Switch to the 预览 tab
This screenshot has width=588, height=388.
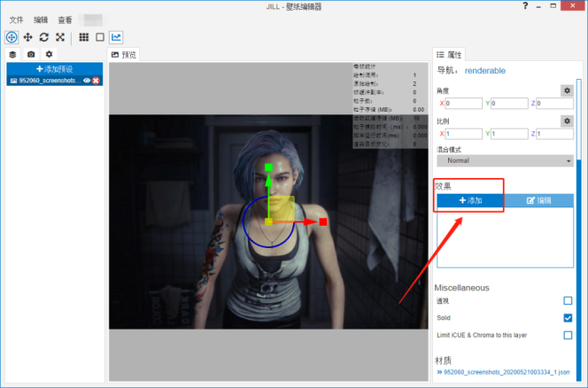(124, 55)
